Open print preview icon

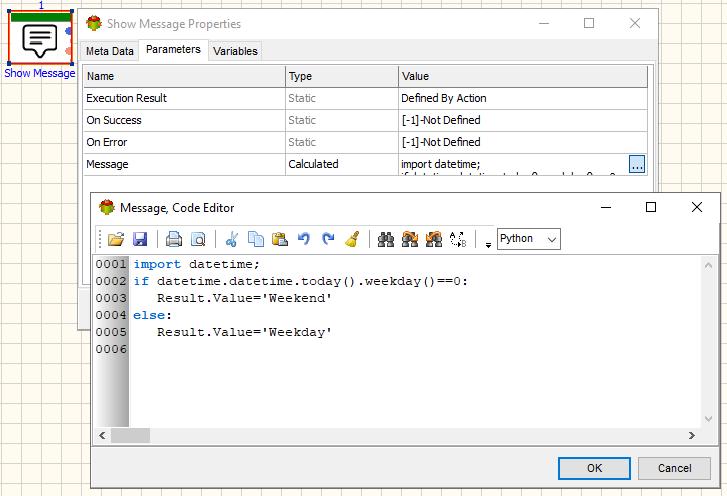(198, 239)
